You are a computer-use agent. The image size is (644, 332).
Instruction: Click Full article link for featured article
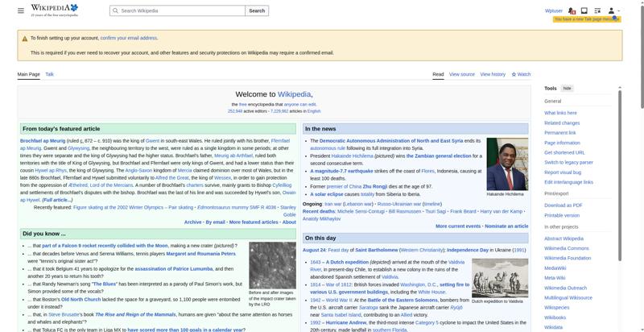click(57, 200)
